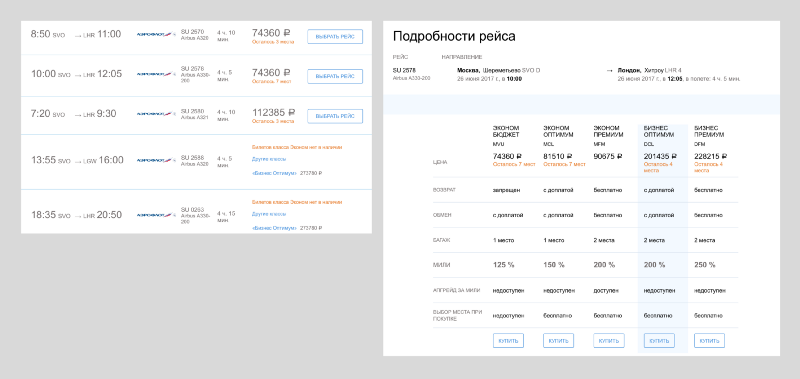
Task: Choose the 10:00 flight with ВЫБРАТЬ РЕЙС
Action: [x=335, y=77]
